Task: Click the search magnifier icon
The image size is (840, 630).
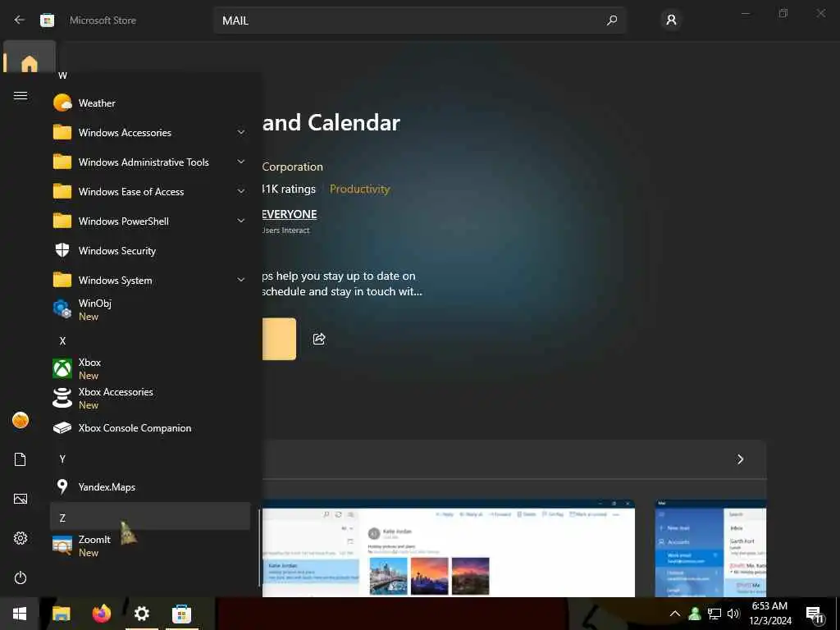Action: coord(612,21)
